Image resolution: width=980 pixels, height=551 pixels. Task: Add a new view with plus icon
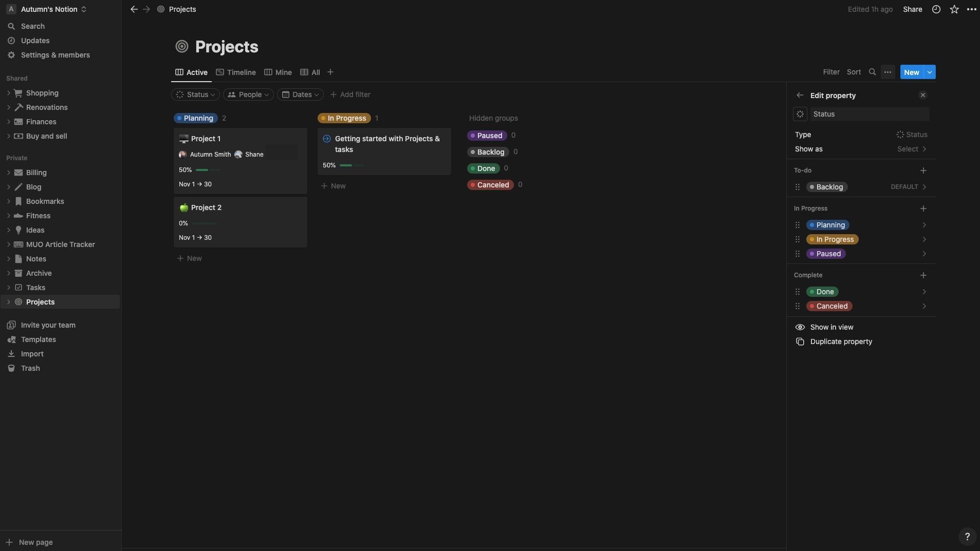click(330, 72)
